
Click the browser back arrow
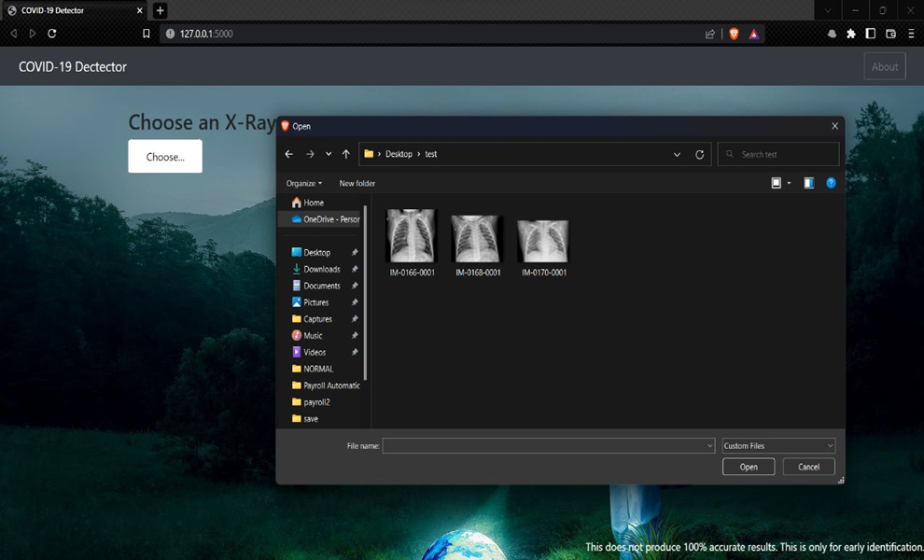coord(14,34)
